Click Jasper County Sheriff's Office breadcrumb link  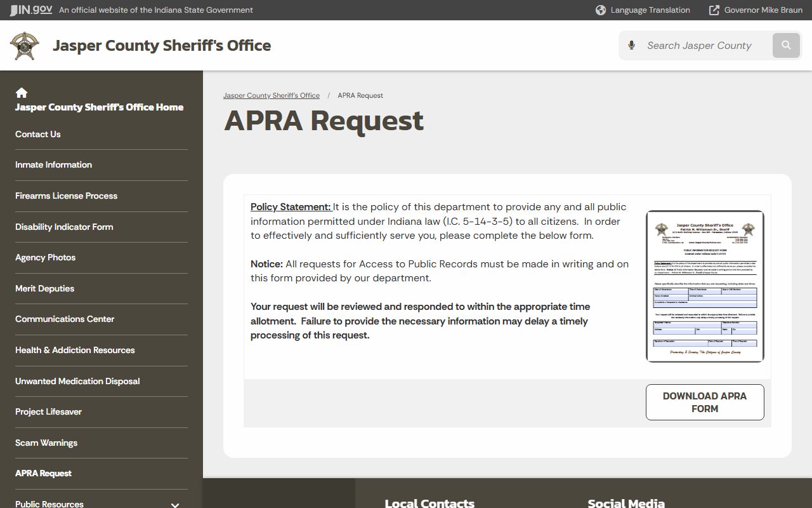(x=272, y=95)
